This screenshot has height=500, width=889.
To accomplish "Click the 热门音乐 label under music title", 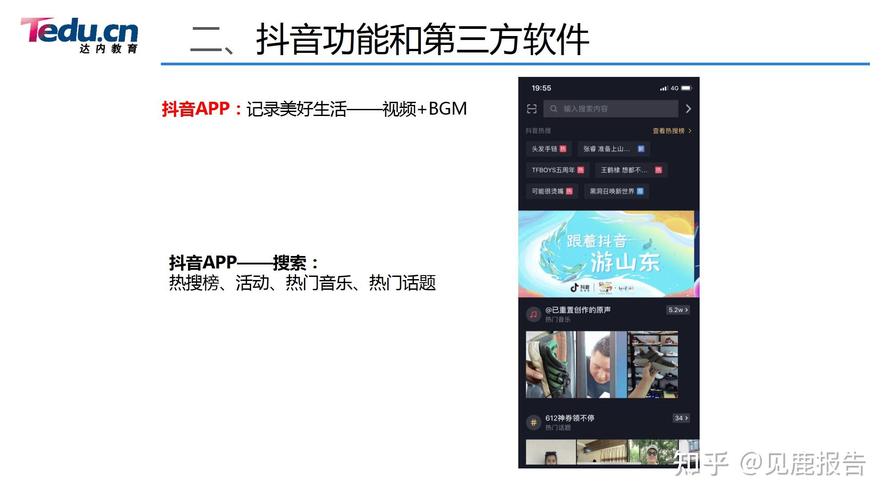I will (x=557, y=320).
